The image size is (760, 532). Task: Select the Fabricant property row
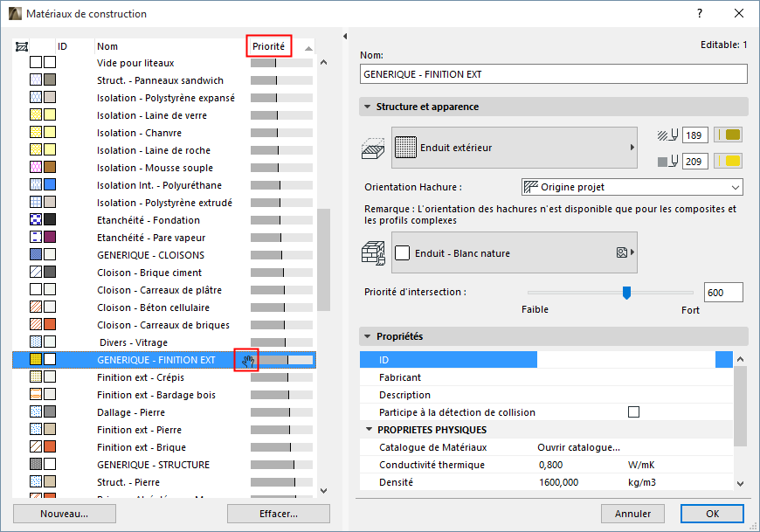tap(546, 377)
